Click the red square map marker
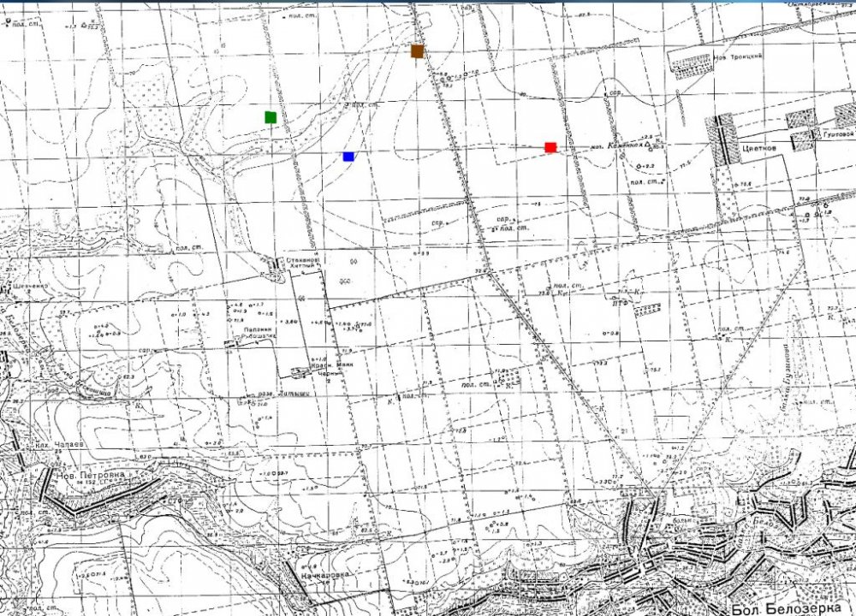 coord(550,147)
